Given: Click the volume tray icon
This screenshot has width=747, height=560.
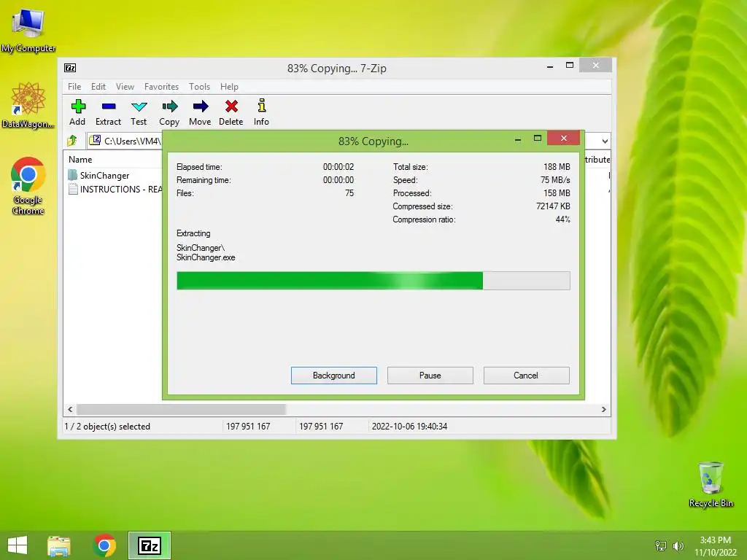Looking at the screenshot, I should coord(678,545).
